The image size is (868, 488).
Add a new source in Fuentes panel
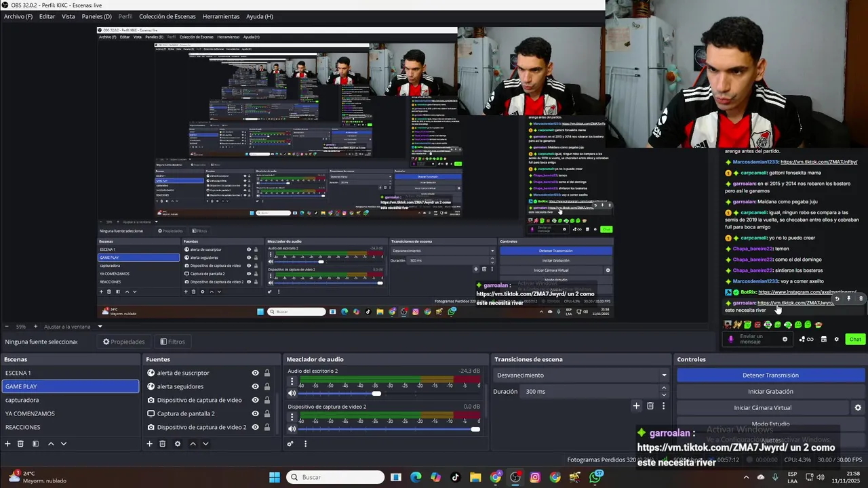pyautogui.click(x=149, y=443)
